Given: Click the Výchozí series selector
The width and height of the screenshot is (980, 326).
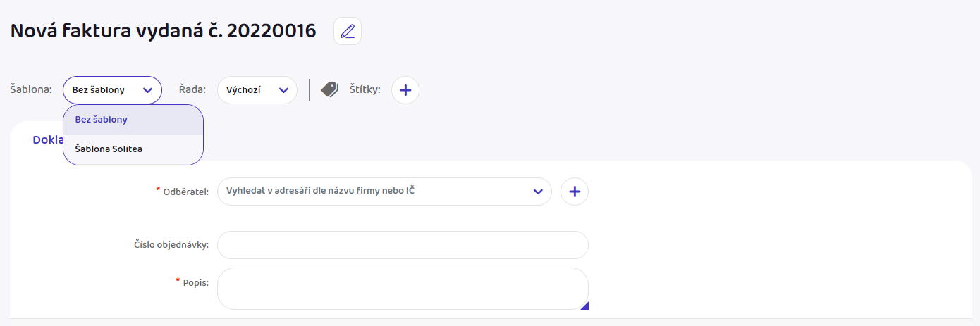Looking at the screenshot, I should point(257,90).
